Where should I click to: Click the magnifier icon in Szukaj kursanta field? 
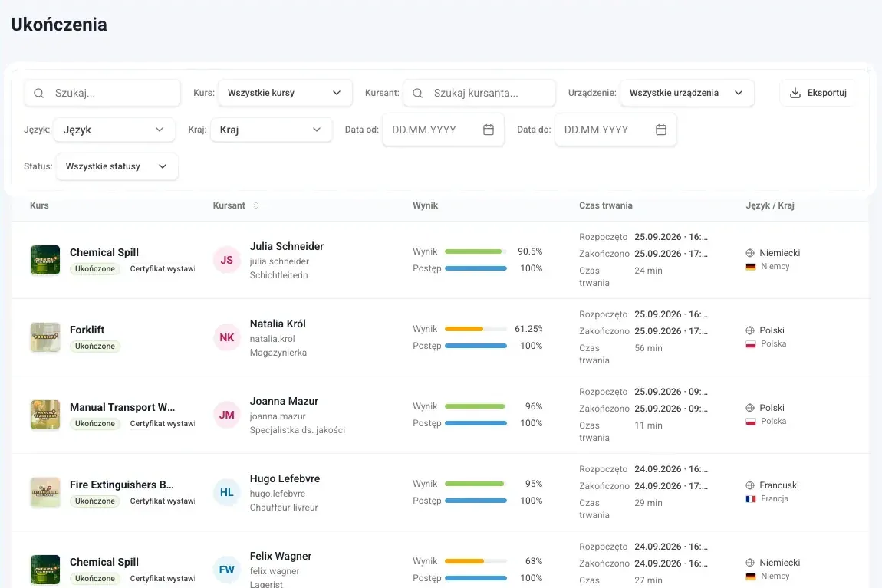pyautogui.click(x=417, y=94)
